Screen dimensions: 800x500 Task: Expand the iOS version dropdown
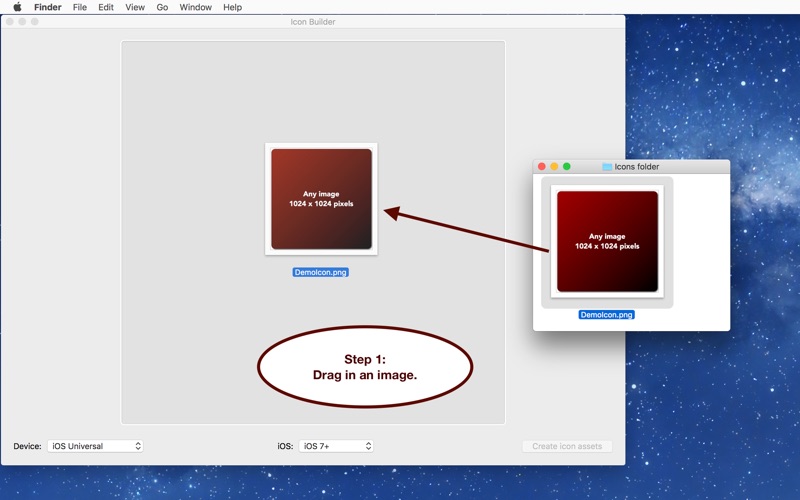pos(336,446)
